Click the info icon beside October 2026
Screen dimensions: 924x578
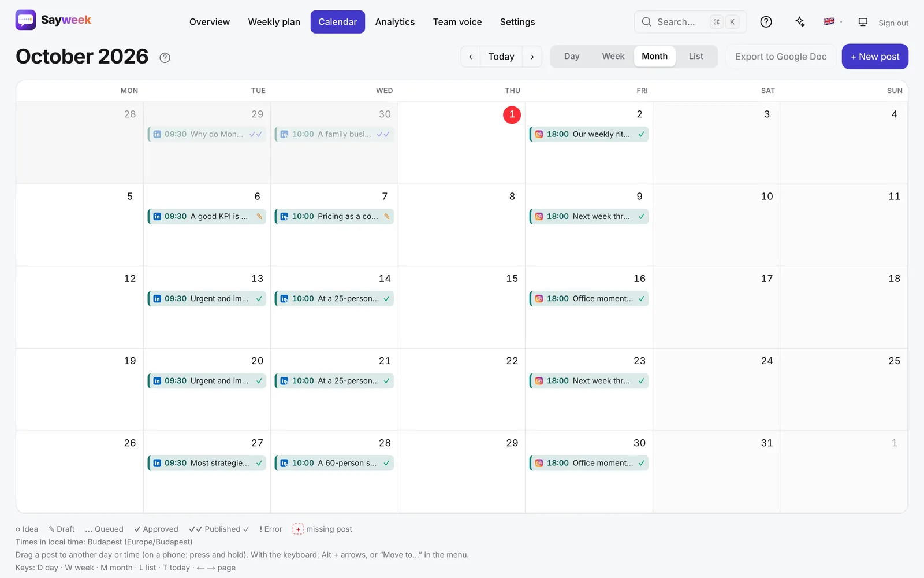point(165,58)
